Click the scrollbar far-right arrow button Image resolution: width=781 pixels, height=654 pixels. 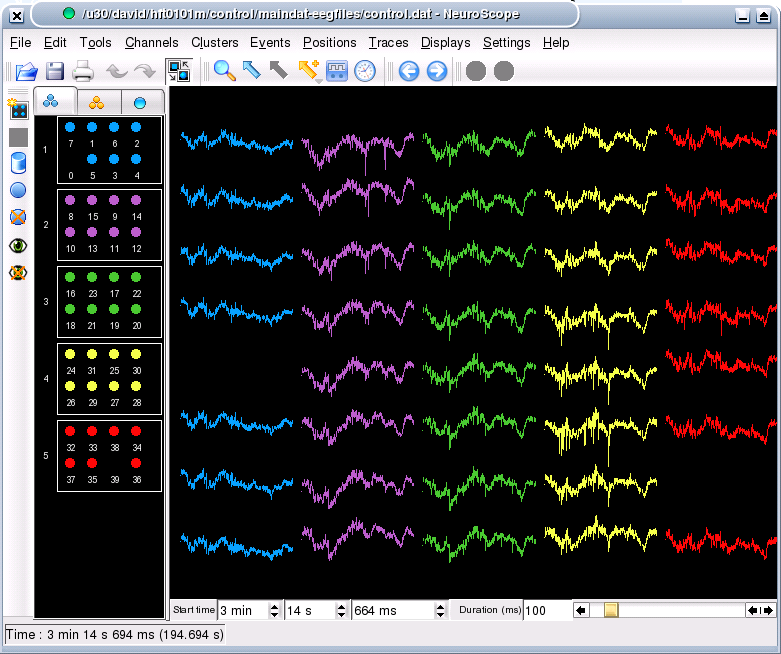click(x=769, y=610)
